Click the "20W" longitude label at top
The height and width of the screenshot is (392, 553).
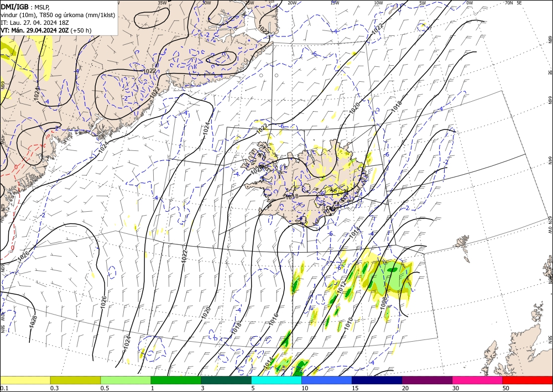[x=291, y=2]
